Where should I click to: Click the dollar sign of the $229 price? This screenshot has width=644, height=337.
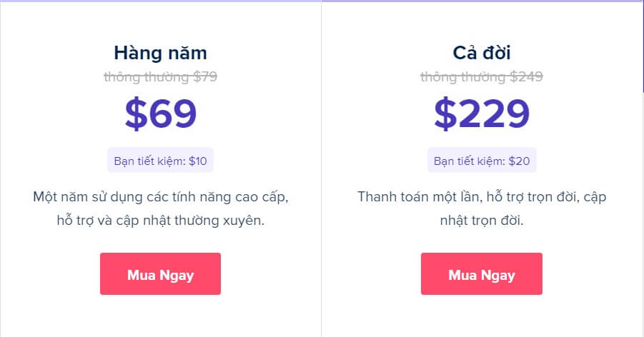pos(445,114)
